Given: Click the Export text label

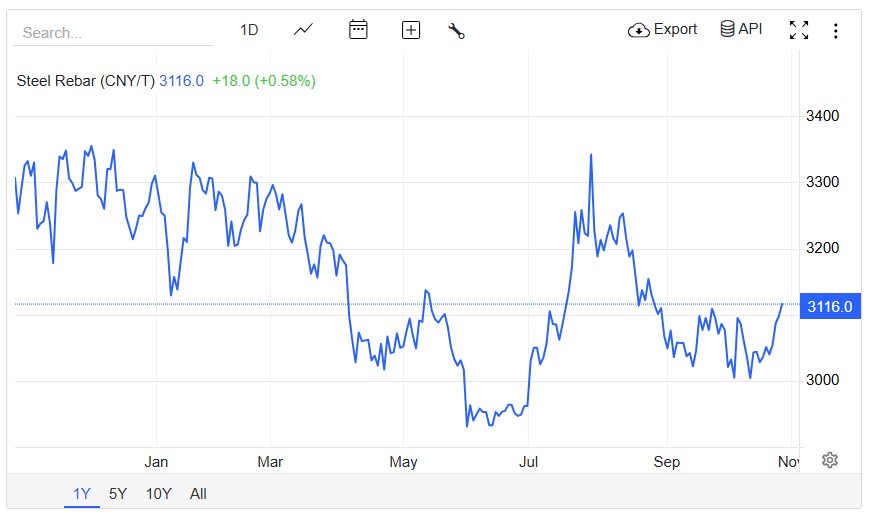Looking at the screenshot, I should coord(675,29).
